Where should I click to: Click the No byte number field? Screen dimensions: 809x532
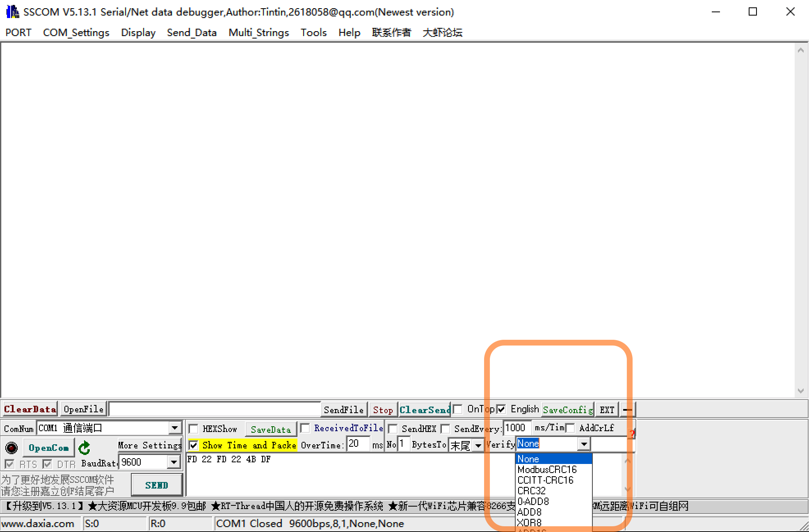(403, 444)
